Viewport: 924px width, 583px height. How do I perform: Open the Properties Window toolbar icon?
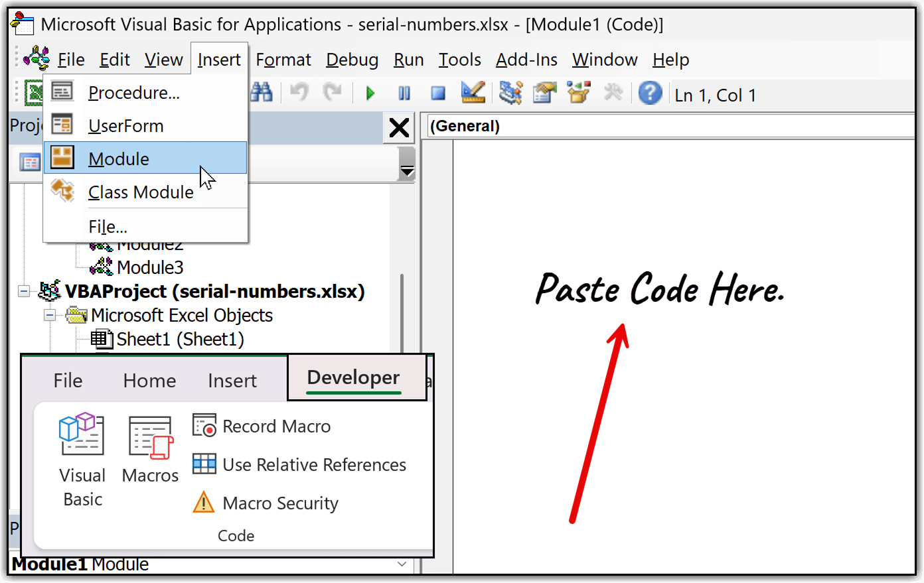pos(544,93)
